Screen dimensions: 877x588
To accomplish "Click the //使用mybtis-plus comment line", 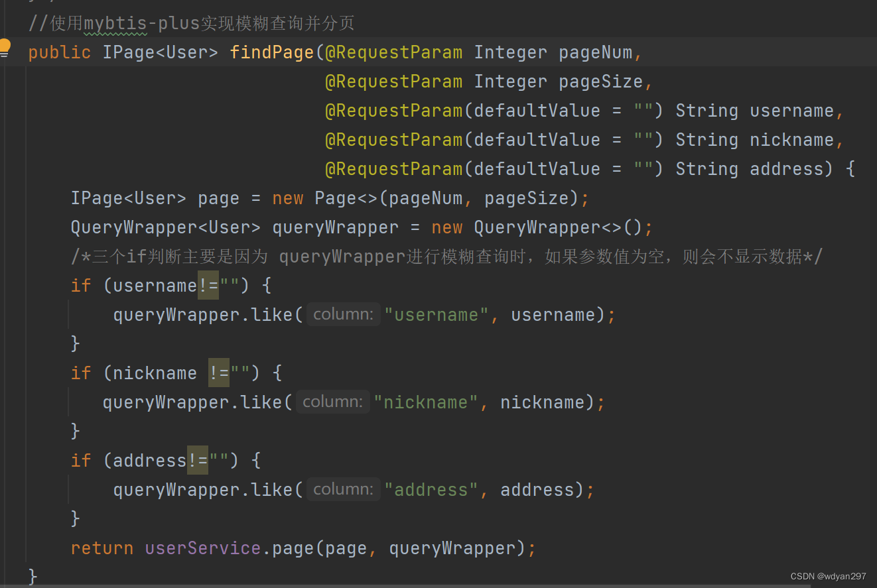I will (191, 23).
